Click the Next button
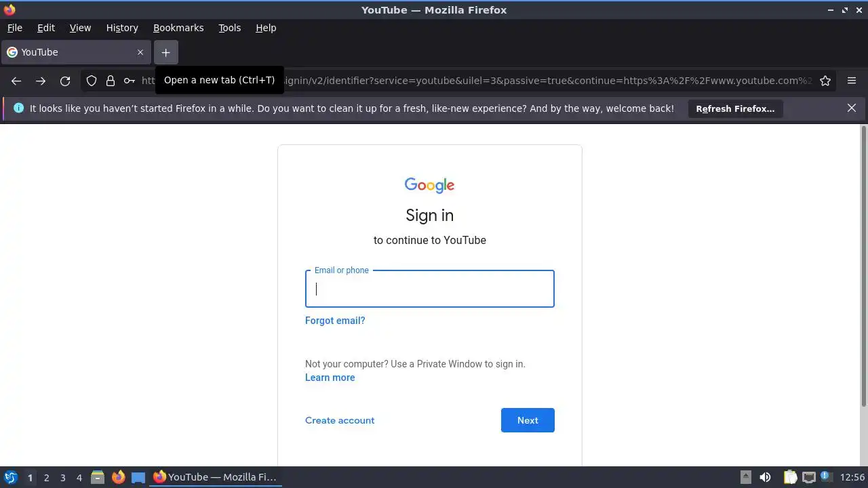The height and width of the screenshot is (488, 868). (x=528, y=420)
